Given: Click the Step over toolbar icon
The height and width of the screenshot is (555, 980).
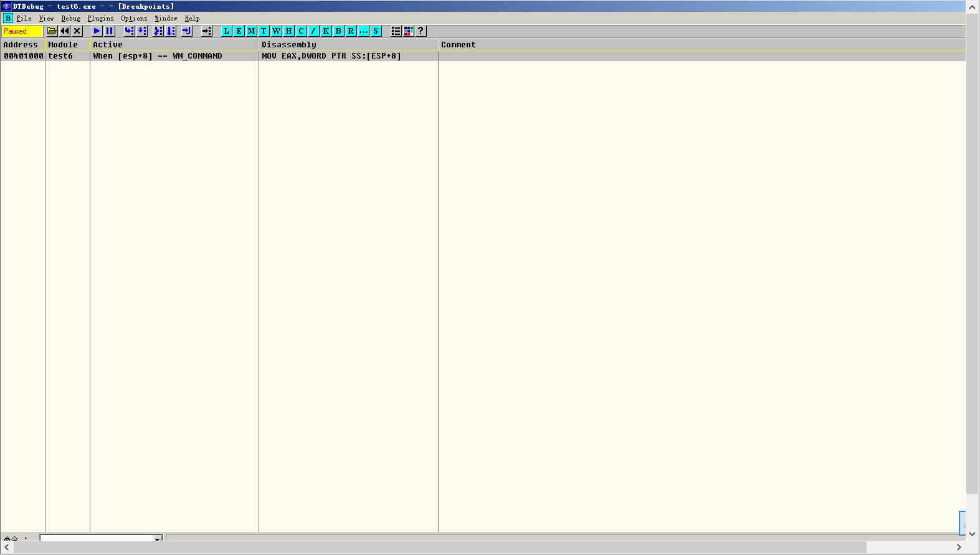Looking at the screenshot, I should point(142,31).
